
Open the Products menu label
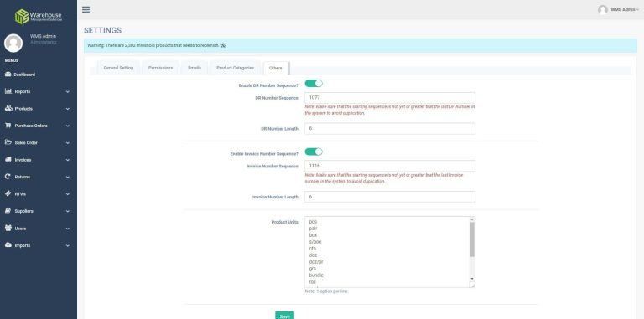coord(23,109)
